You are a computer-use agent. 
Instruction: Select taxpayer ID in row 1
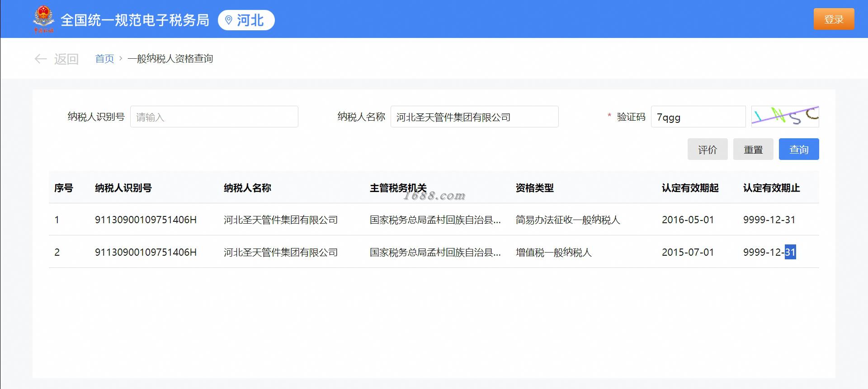[146, 220]
